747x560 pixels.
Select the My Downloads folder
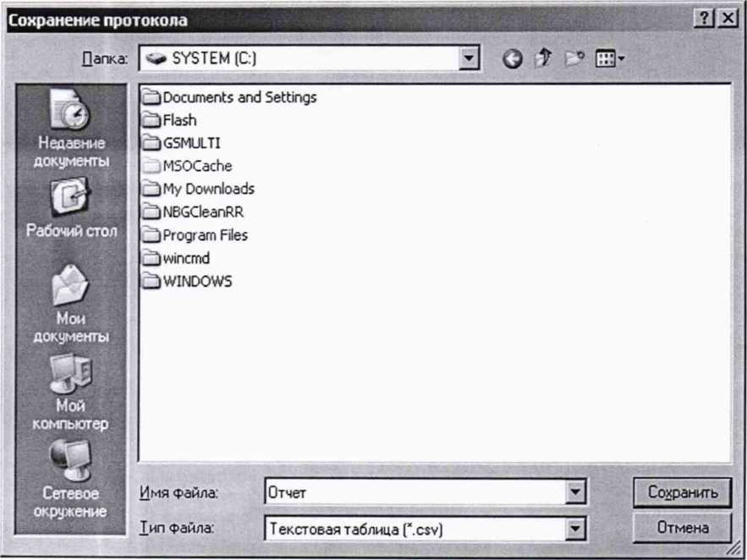pos(207,189)
